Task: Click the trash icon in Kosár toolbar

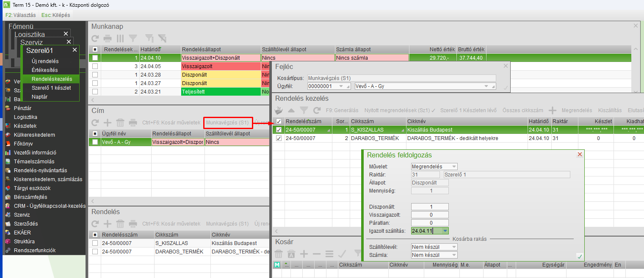Action: 279,254
